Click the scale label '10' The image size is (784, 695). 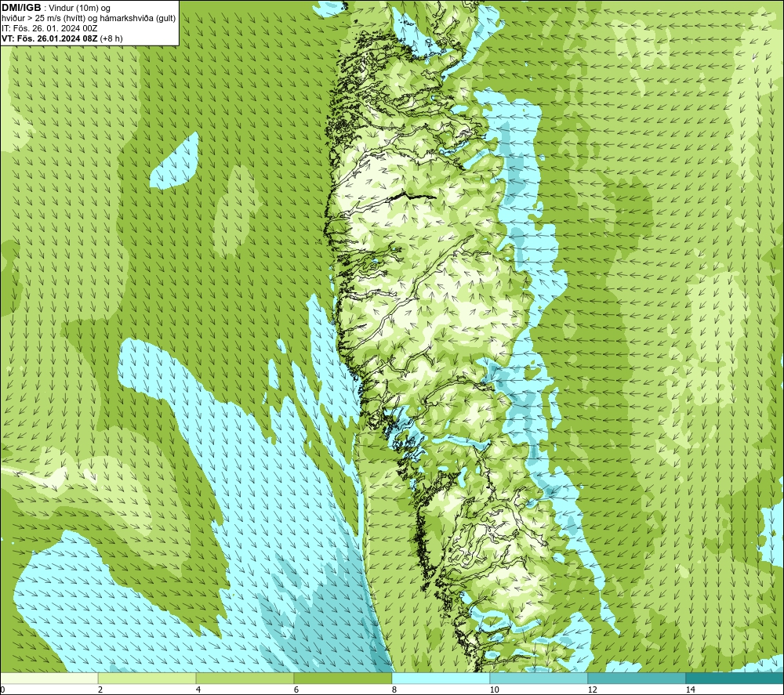pos(494,690)
